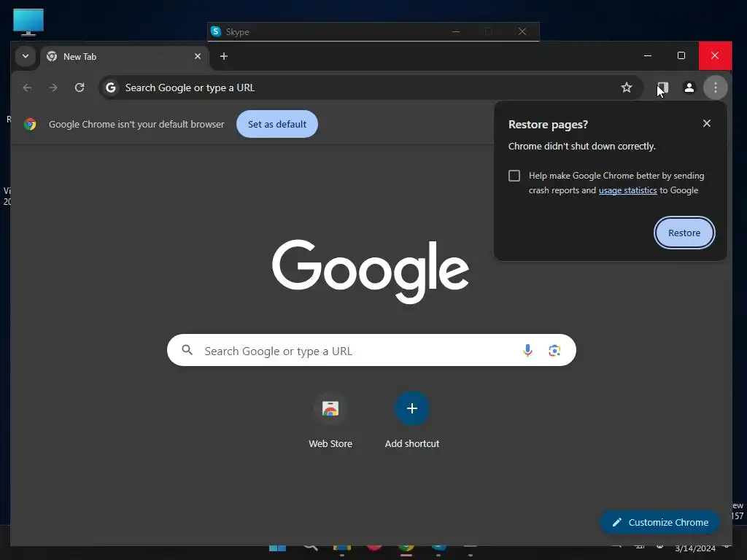Go forward with the forward arrow

pyautogui.click(x=53, y=87)
